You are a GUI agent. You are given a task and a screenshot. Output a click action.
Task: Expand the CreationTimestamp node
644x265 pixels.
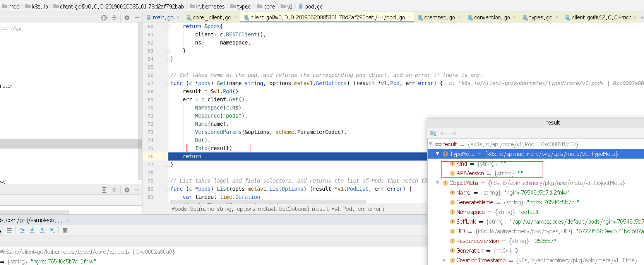[444, 260]
